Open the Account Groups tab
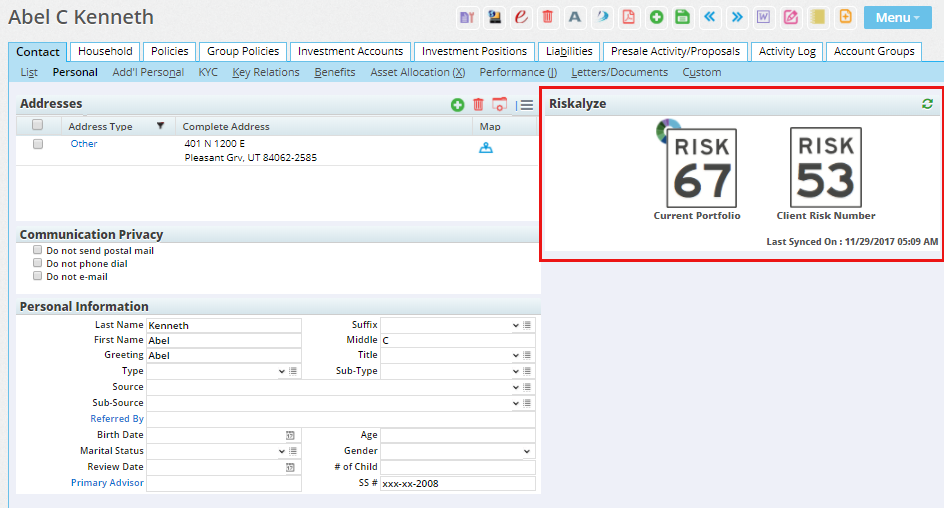Screen dimensions: 944x508 tap(874, 51)
